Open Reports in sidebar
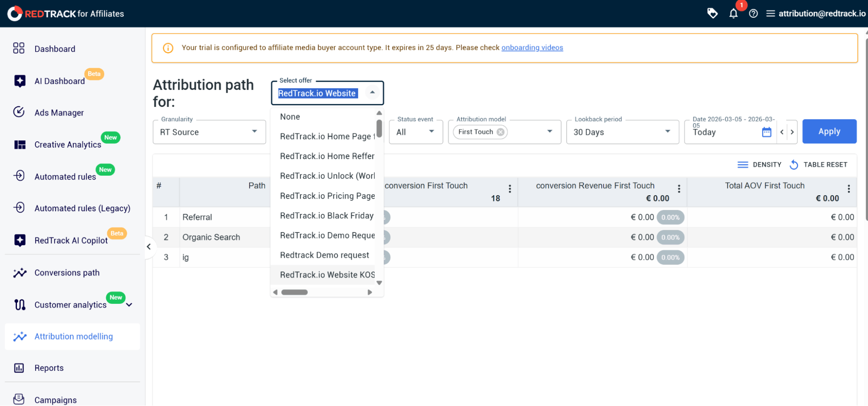This screenshot has height=406, width=868. (x=73, y=368)
